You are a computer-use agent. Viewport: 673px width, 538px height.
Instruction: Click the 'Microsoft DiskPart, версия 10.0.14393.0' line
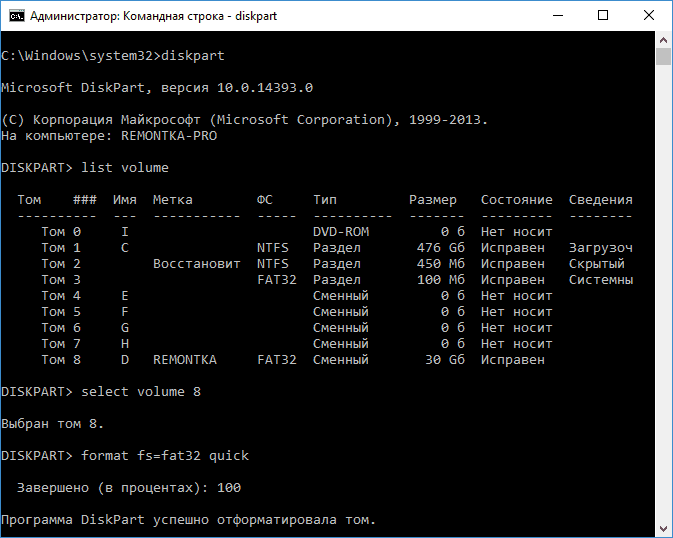(157, 88)
